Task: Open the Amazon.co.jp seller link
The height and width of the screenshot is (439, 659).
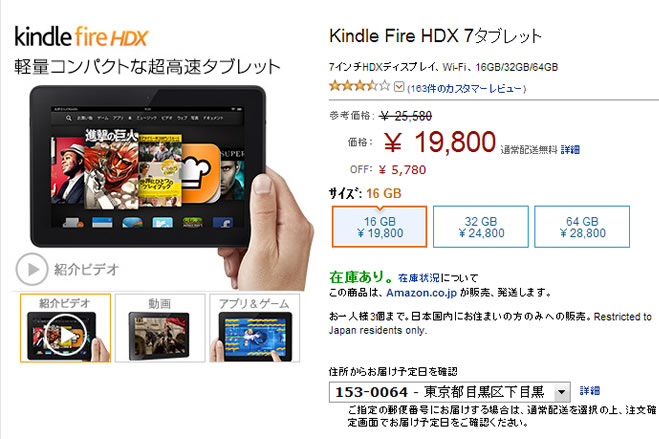Action: click(x=422, y=292)
